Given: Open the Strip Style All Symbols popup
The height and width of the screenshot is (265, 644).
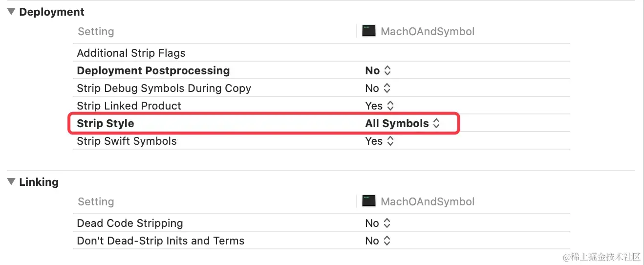Looking at the screenshot, I should pyautogui.click(x=403, y=123).
